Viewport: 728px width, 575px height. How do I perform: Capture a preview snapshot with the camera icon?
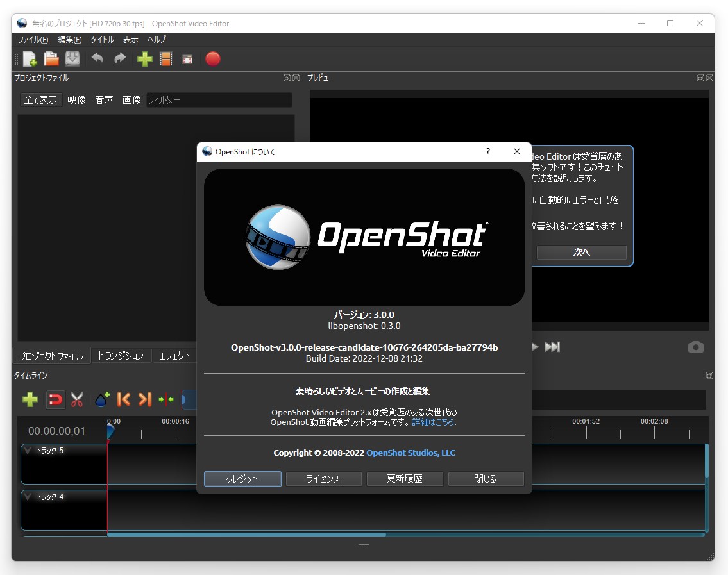pos(695,347)
